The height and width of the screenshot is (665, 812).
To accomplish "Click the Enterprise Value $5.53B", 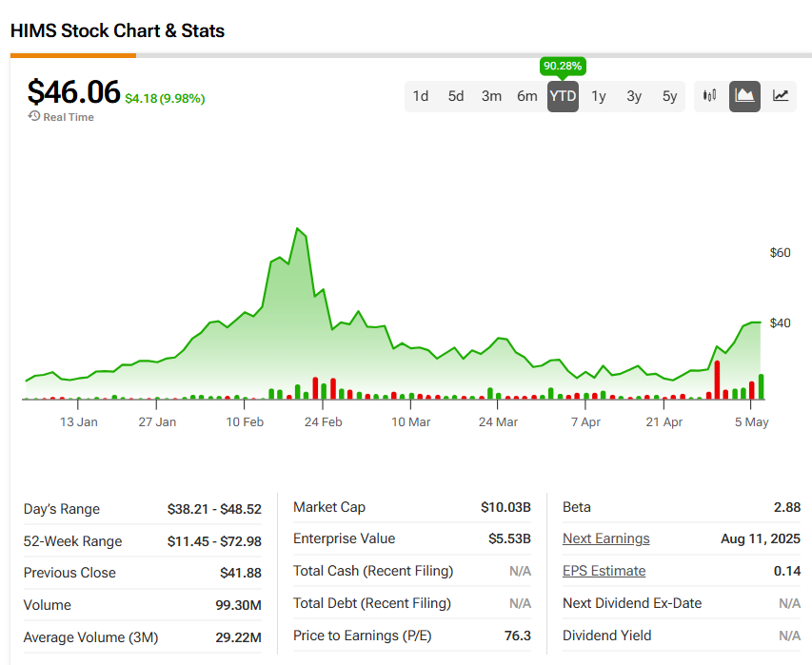I will coord(509,538).
